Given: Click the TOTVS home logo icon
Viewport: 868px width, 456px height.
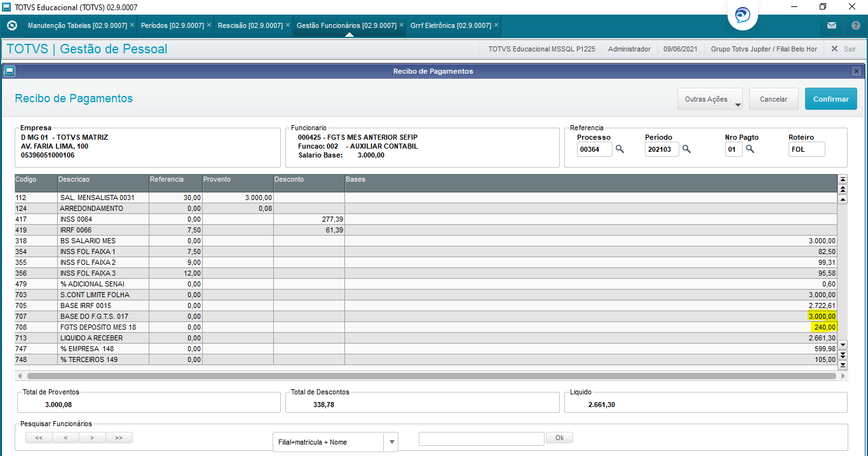Looking at the screenshot, I should tap(11, 25).
